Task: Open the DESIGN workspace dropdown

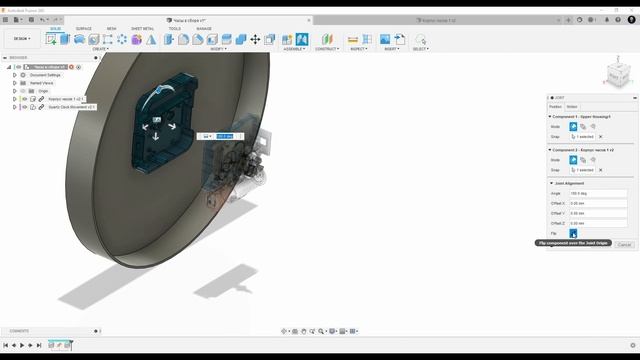Action: pyautogui.click(x=22, y=39)
